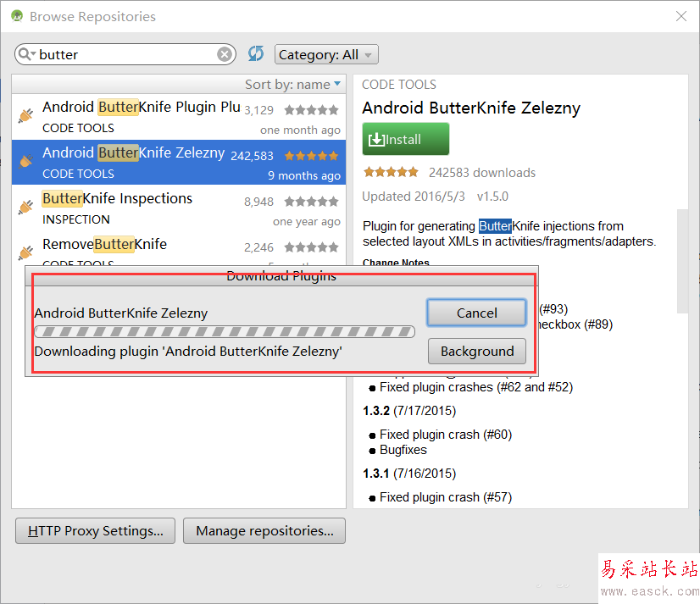The height and width of the screenshot is (604, 700).
Task: Click the Android ButterKnife Zelezny detail title
Action: click(x=471, y=108)
